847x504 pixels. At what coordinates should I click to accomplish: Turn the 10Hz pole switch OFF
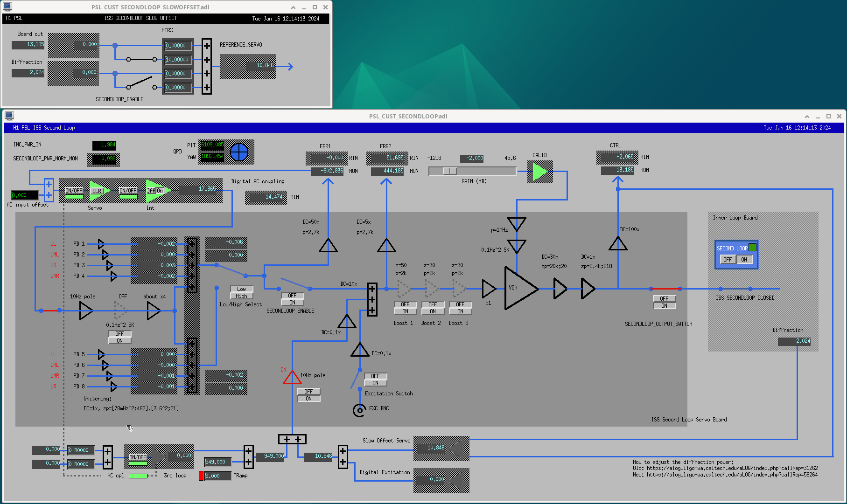tap(308, 392)
